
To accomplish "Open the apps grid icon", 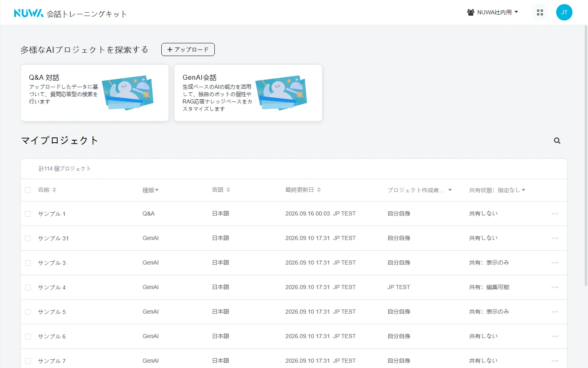I will 540,13.
